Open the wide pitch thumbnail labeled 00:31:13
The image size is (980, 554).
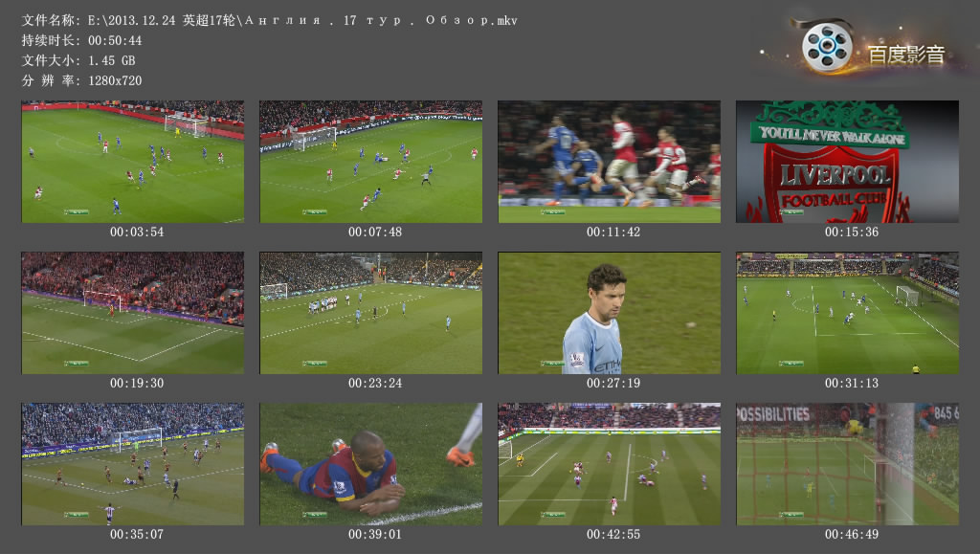click(x=847, y=313)
